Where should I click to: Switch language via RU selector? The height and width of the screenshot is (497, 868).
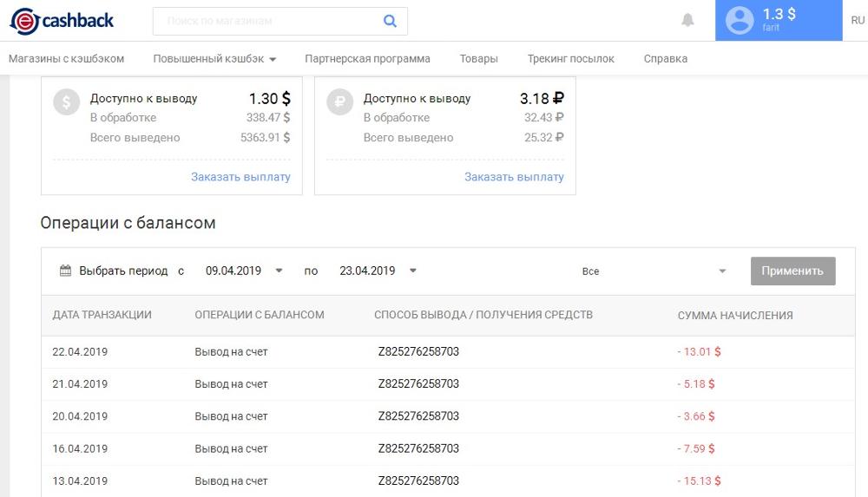click(x=858, y=21)
